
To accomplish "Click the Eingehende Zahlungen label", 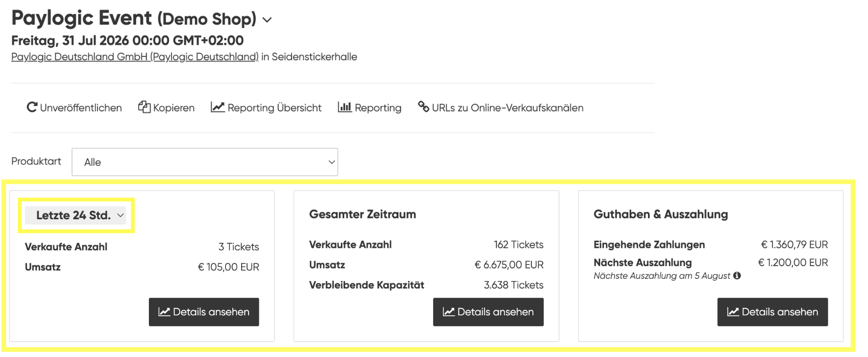I will coord(649,245).
